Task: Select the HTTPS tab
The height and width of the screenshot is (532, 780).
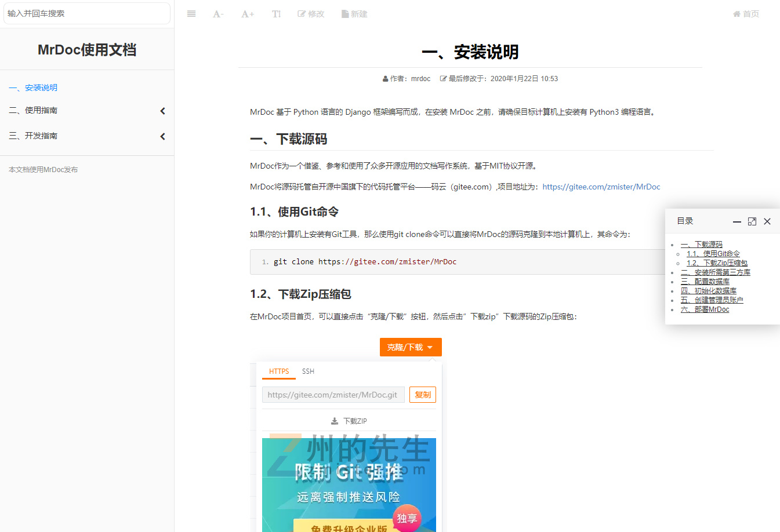Action: click(279, 371)
